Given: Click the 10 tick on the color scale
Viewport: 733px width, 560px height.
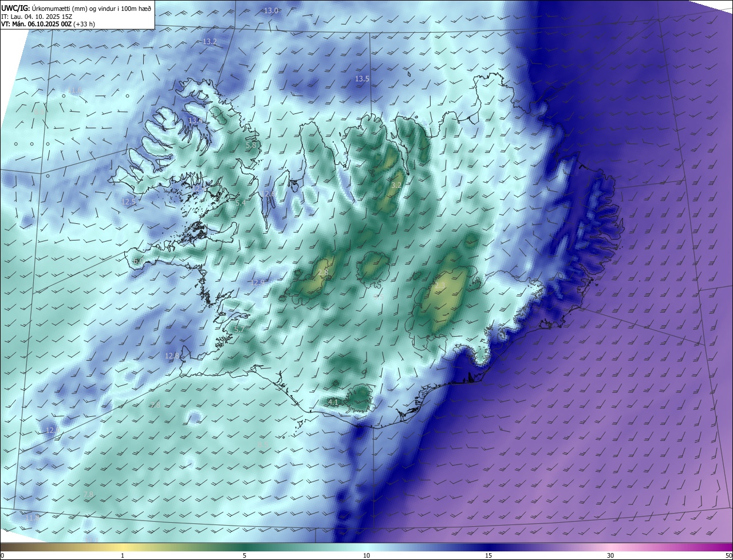Looking at the screenshot, I should point(366,555).
